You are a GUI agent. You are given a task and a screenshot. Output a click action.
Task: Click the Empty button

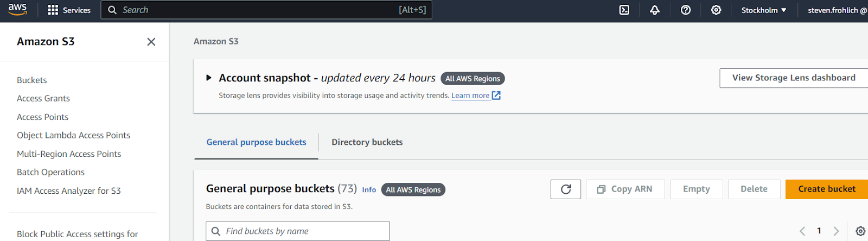[697, 189]
